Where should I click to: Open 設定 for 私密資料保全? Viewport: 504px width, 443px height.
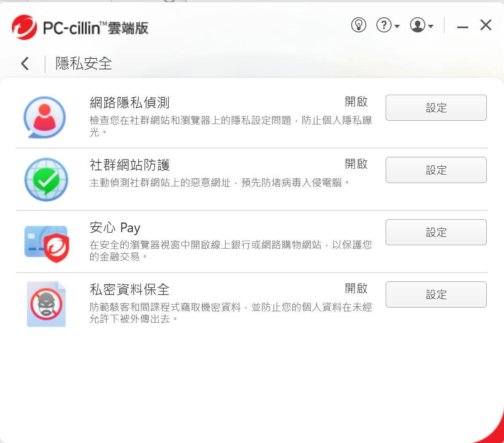click(436, 294)
